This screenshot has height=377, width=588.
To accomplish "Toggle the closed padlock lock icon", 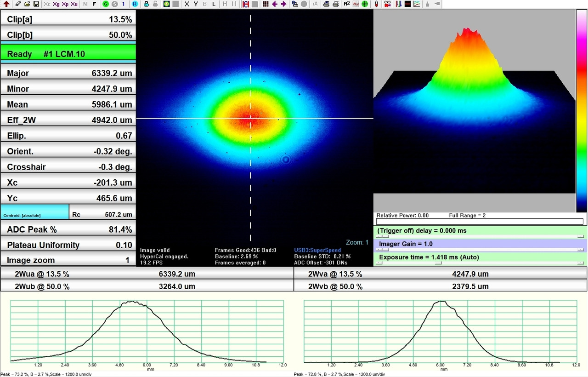I will tap(146, 4).
